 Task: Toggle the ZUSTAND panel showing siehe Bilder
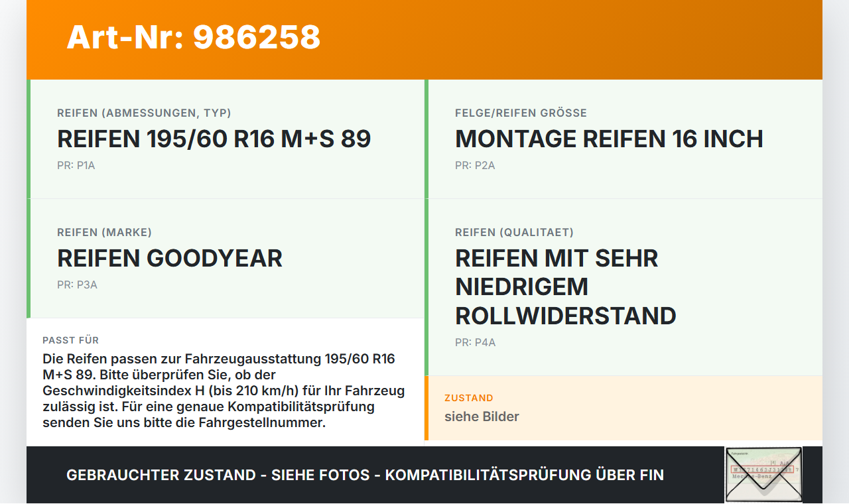(x=623, y=407)
